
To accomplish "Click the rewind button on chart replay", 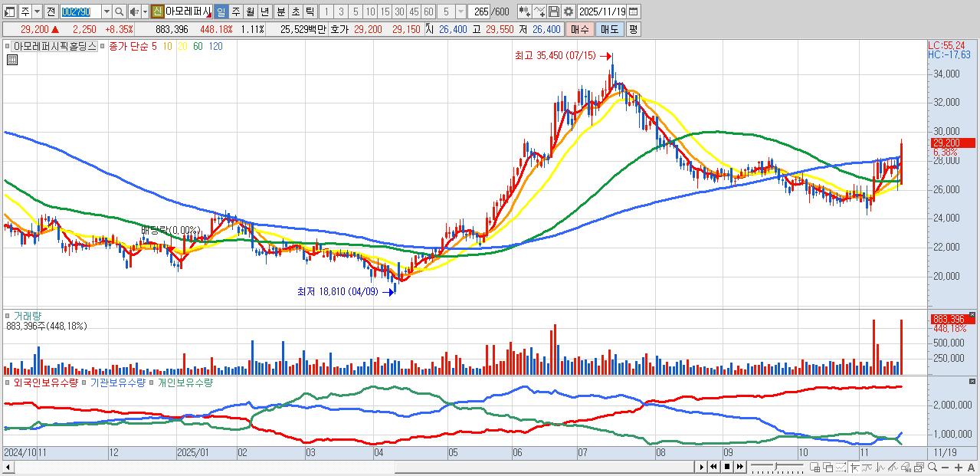I will click(x=713, y=467).
